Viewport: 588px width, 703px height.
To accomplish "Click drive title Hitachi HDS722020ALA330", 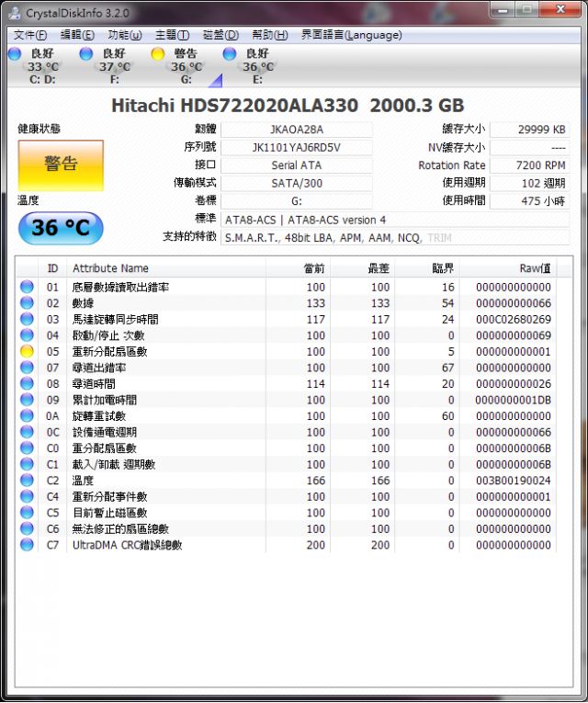I will pos(234,106).
